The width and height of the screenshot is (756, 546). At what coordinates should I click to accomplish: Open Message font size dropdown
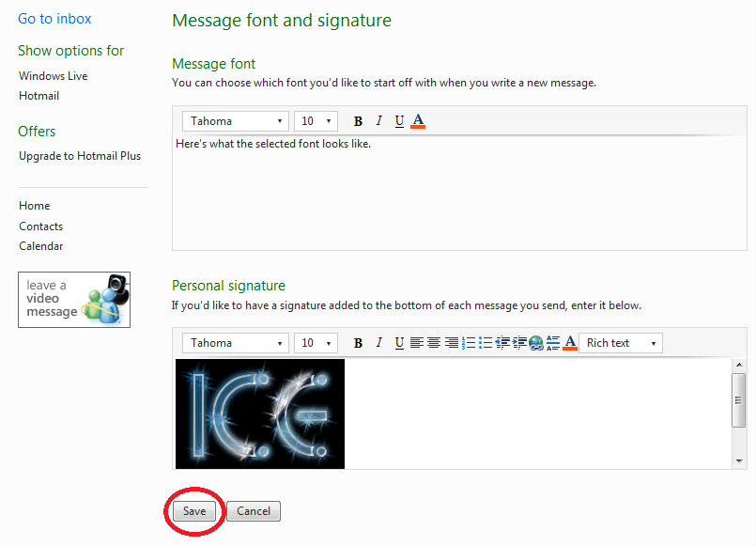[316, 121]
